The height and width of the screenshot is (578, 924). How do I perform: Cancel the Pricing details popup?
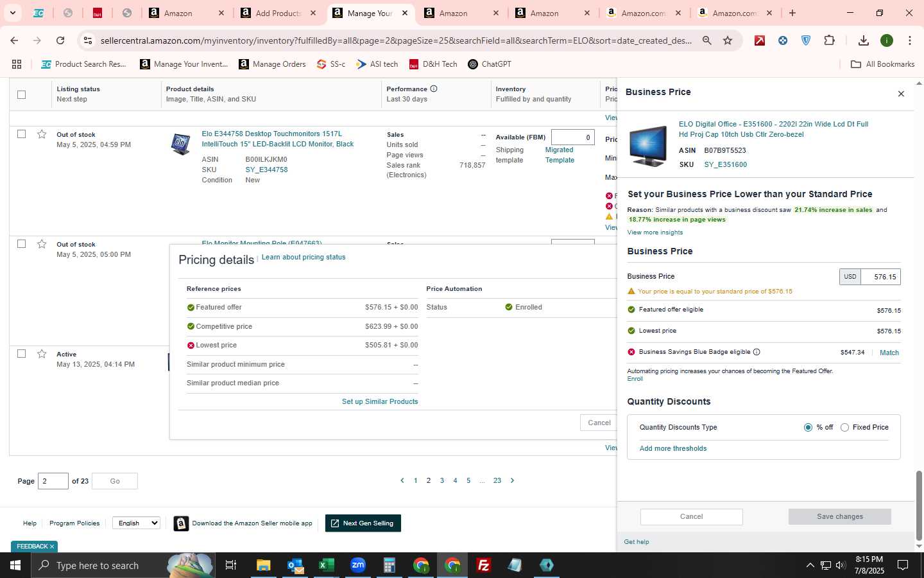click(599, 423)
